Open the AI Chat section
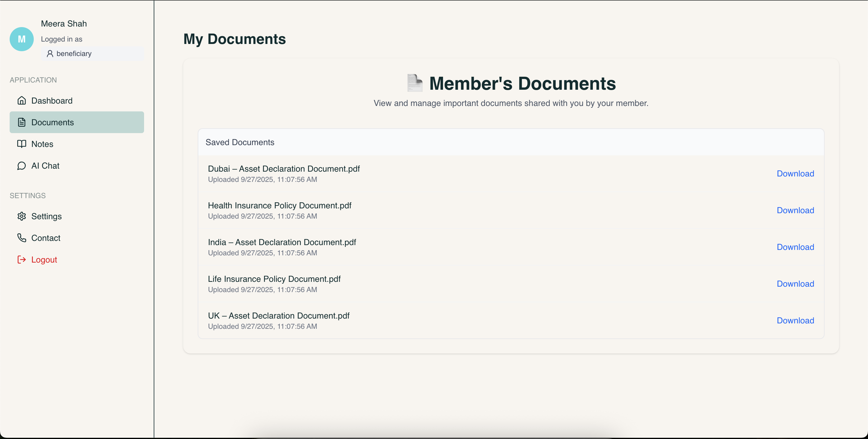This screenshot has width=868, height=439. point(46,166)
